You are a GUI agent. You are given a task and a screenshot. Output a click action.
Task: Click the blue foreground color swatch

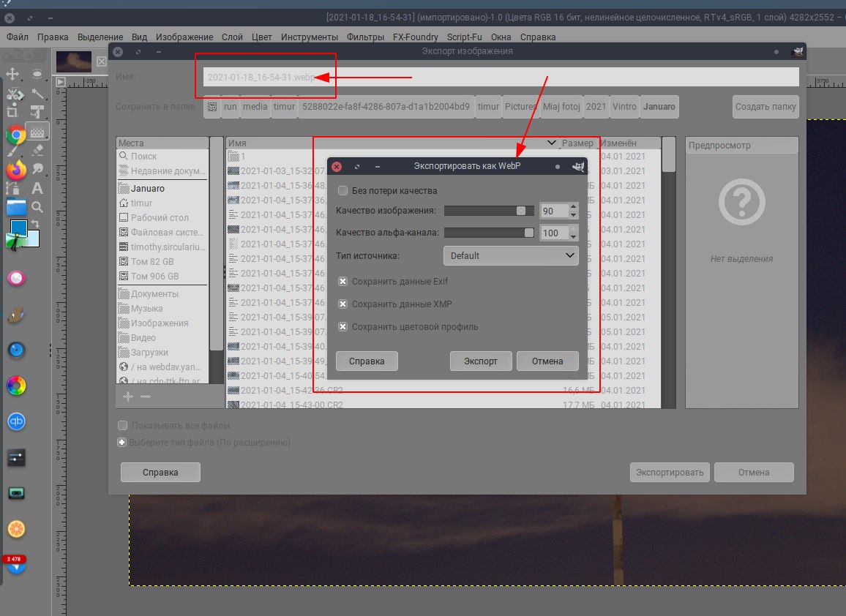click(19, 228)
